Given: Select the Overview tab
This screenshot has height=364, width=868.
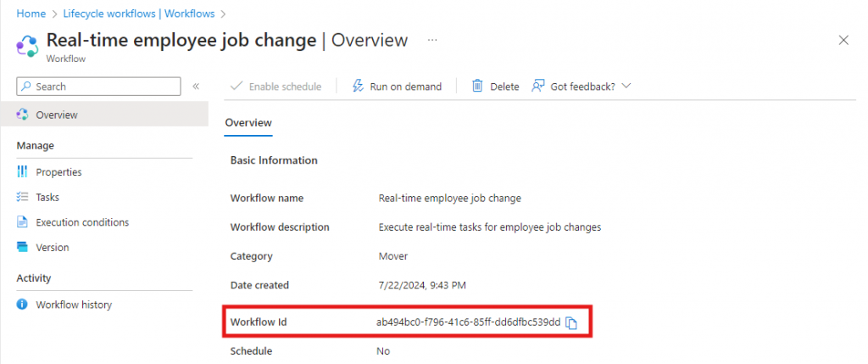Looking at the screenshot, I should coord(248,123).
